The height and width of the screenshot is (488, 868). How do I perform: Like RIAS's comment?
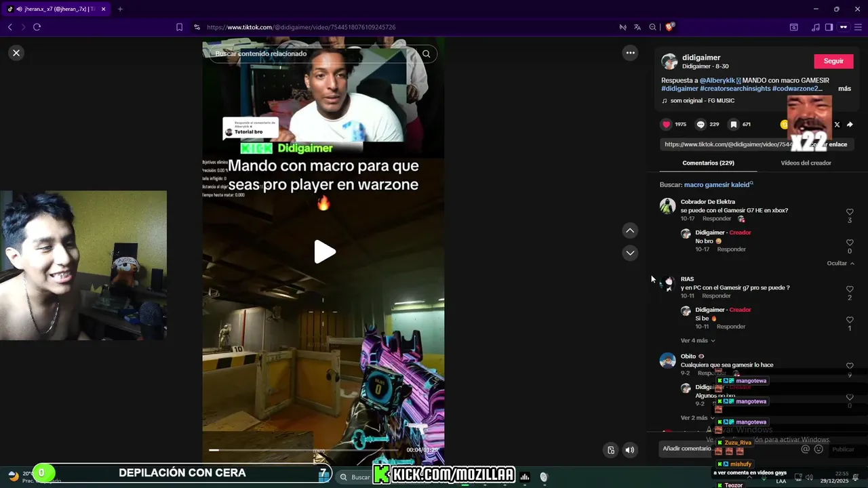click(850, 289)
